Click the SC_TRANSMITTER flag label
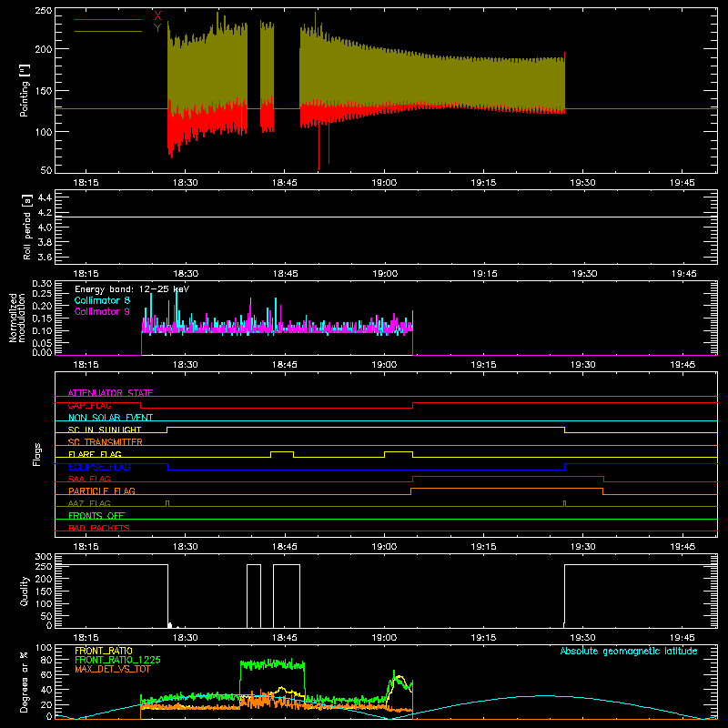 coord(106,442)
